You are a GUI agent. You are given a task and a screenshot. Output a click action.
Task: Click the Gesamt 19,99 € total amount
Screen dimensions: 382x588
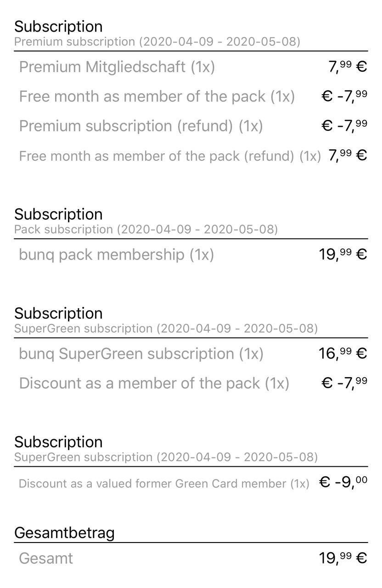(x=343, y=559)
